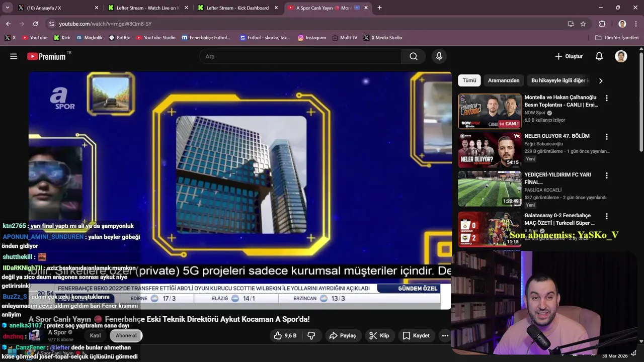Image resolution: width=644 pixels, height=362 pixels.
Task: Open Galatasaray 0-2 Fenerbahçe MAÇ ÖZETİ title
Action: point(559,219)
